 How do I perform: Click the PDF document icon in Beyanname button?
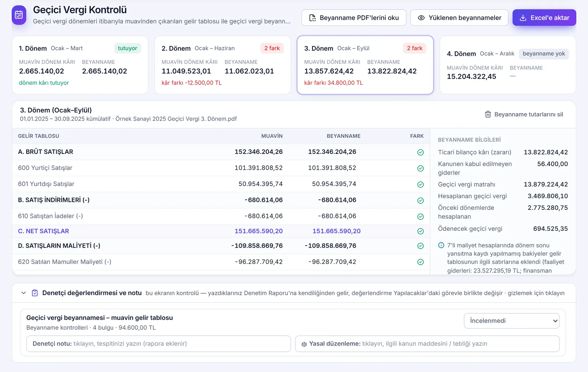coord(312,18)
